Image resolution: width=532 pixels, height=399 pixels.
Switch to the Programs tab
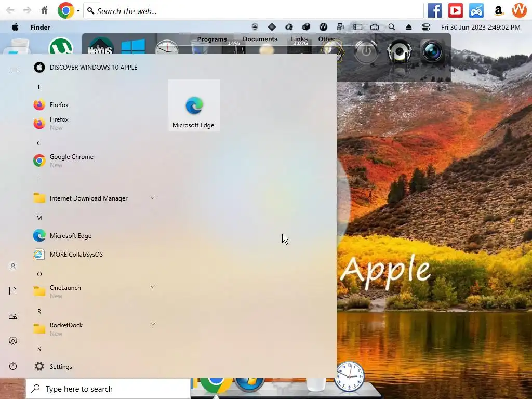tap(212, 39)
